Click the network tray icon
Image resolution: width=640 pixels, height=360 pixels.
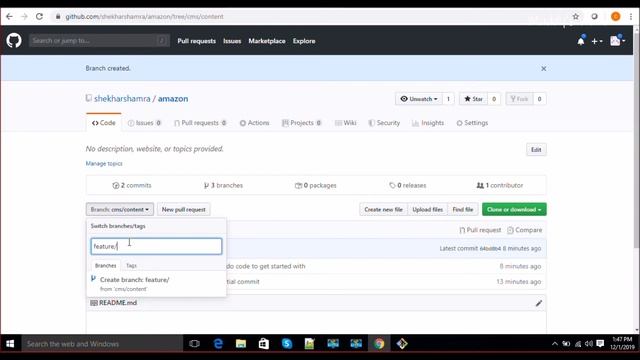[x=578, y=344]
